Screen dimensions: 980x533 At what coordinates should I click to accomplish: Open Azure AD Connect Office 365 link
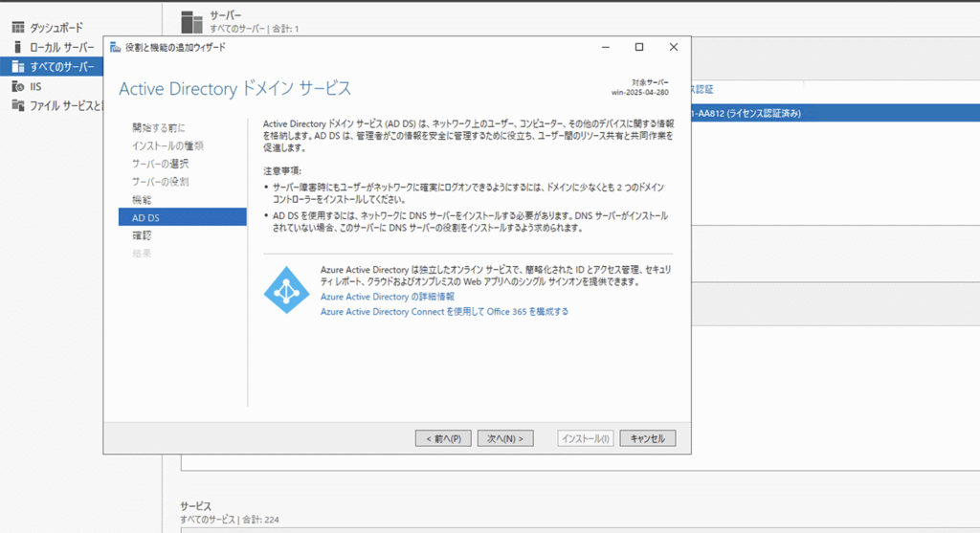click(444, 312)
